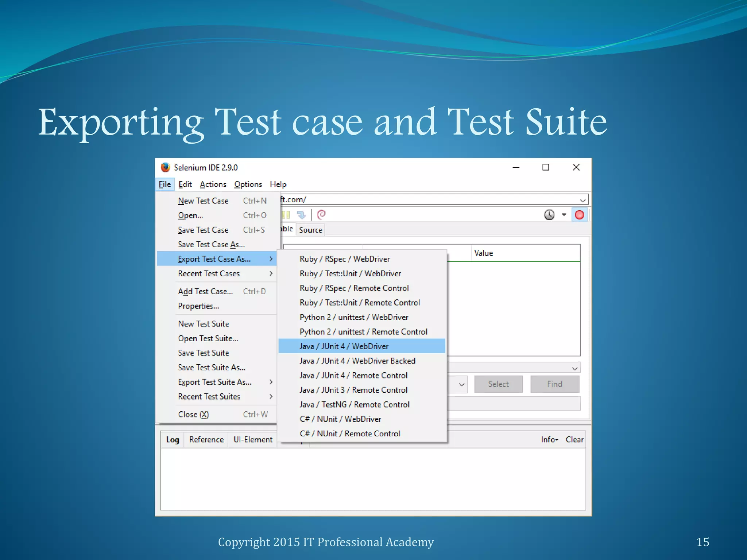Select Close (X) menu item

tap(217, 415)
